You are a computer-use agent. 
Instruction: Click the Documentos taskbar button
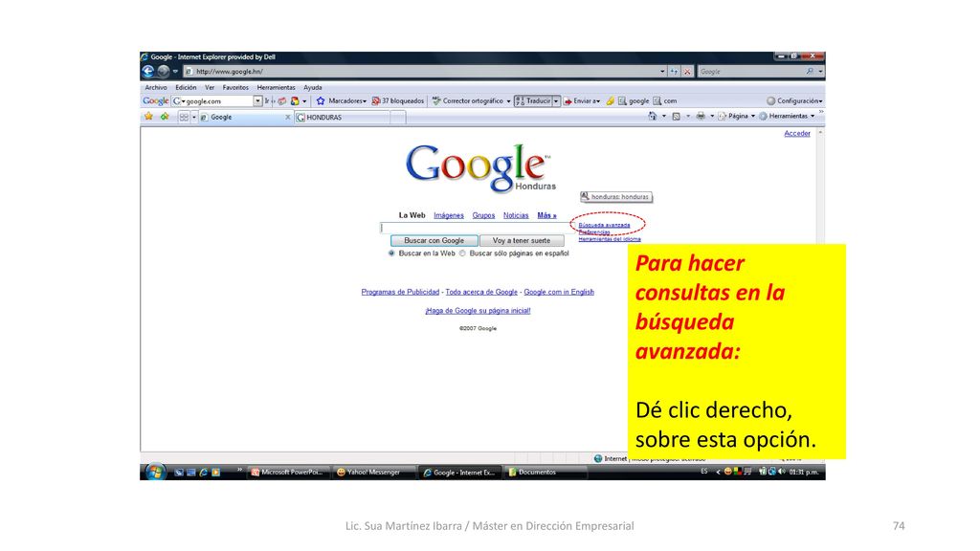tap(546, 473)
